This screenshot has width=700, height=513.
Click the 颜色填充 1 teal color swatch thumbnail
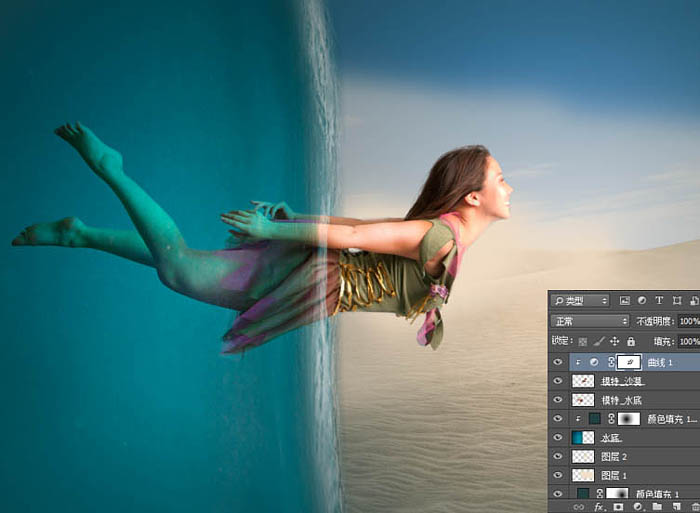click(583, 493)
